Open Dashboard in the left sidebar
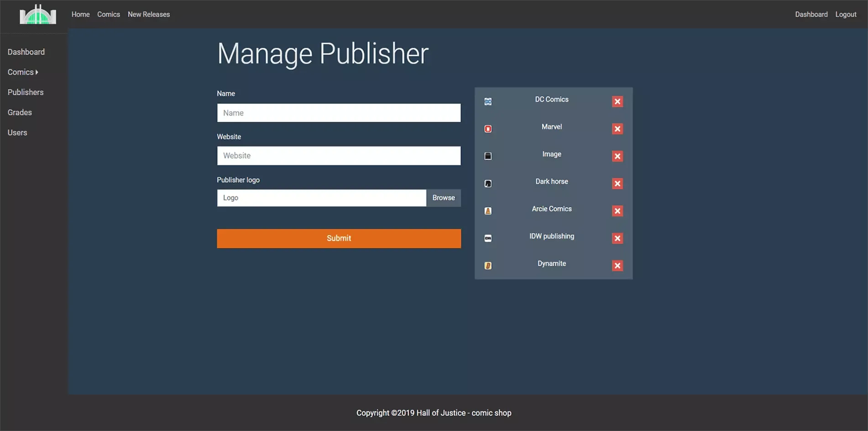 26,52
